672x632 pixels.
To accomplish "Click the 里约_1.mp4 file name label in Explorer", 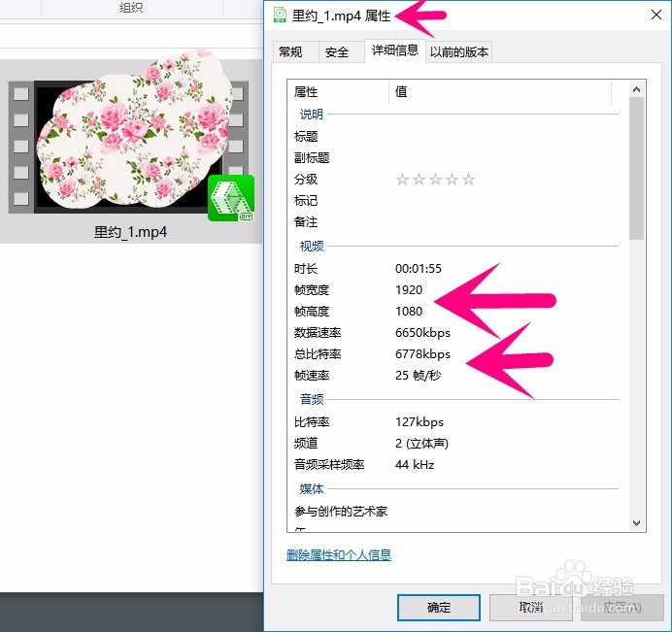I will click(130, 232).
